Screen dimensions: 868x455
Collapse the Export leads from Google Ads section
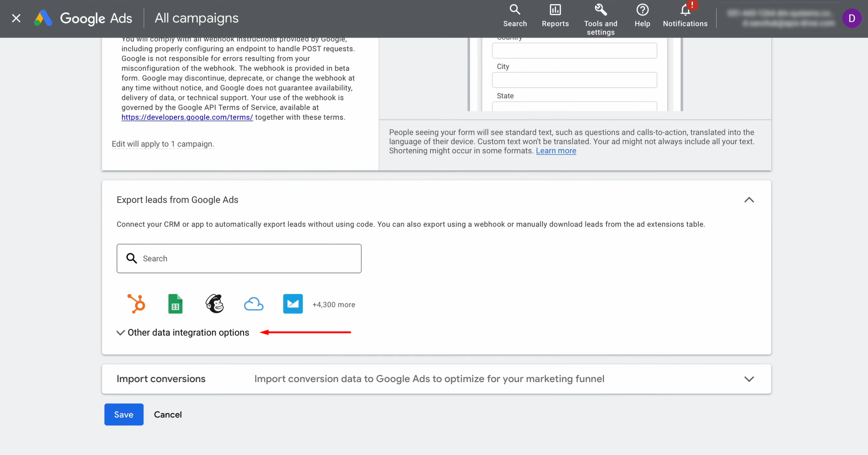(x=749, y=200)
